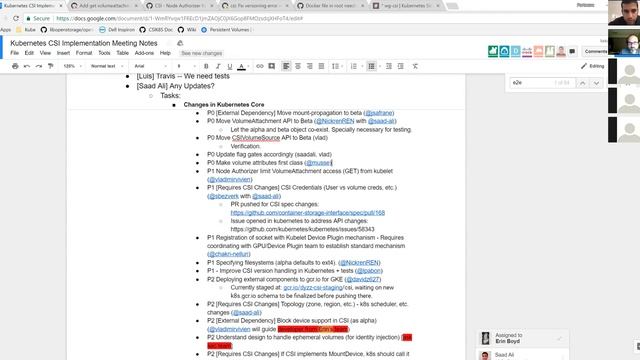This screenshot has height=360, width=640.
Task: Open the Editing mode dropdown
Action: point(593,66)
